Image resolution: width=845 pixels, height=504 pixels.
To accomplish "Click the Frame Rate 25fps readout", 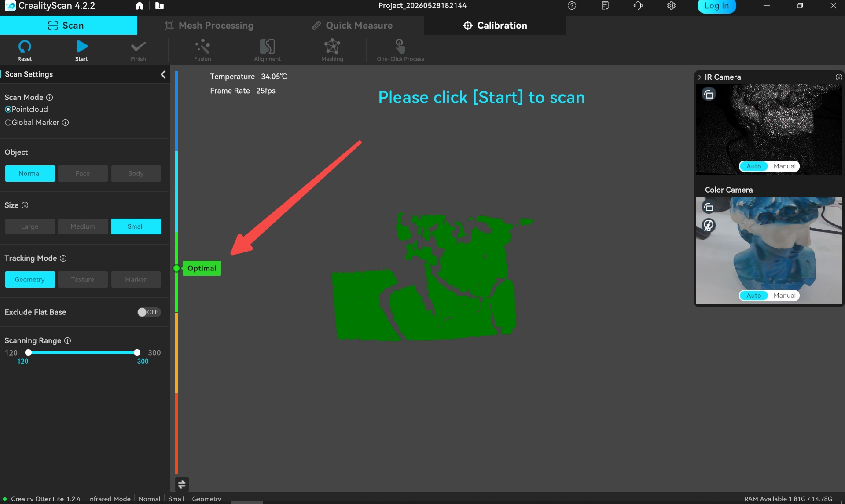I will (x=242, y=91).
